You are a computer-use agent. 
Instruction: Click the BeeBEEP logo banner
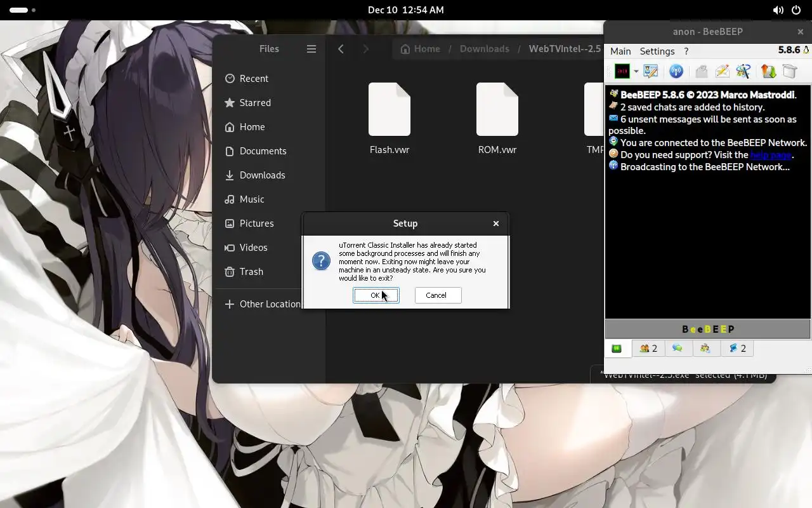coord(708,329)
